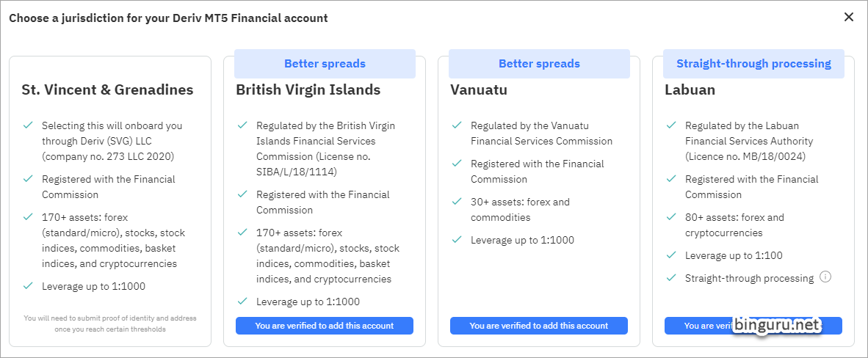Viewport: 868px width, 358px height.
Task: Click checkmark beside Vanuatu Financial Services Commission
Action: (457, 125)
